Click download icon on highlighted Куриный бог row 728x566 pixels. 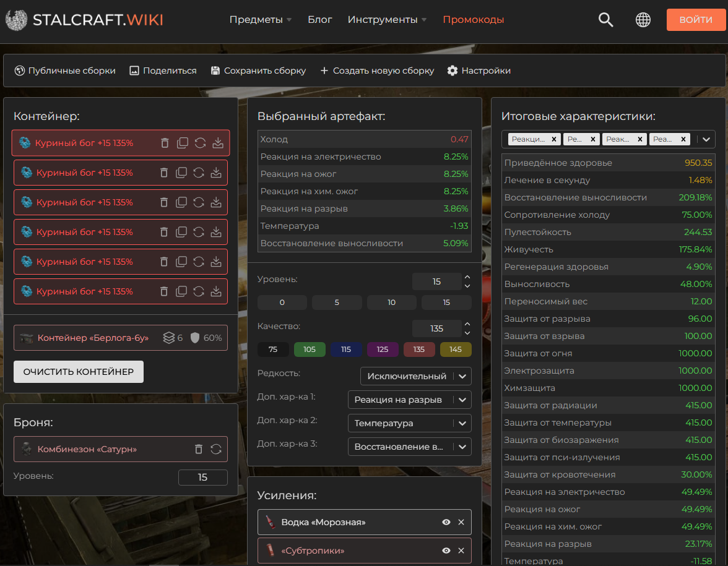(218, 143)
